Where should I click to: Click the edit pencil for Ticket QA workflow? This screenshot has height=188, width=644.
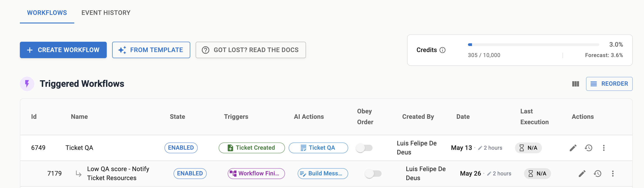[x=573, y=148]
